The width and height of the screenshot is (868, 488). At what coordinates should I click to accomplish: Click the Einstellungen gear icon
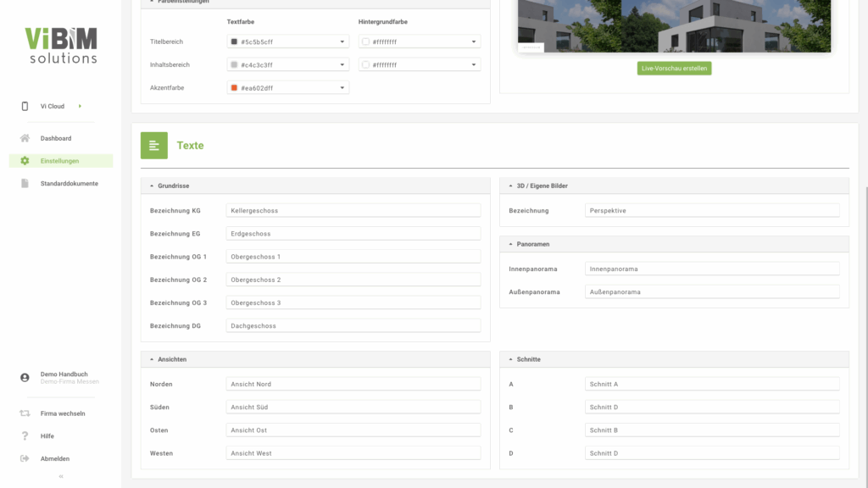25,161
